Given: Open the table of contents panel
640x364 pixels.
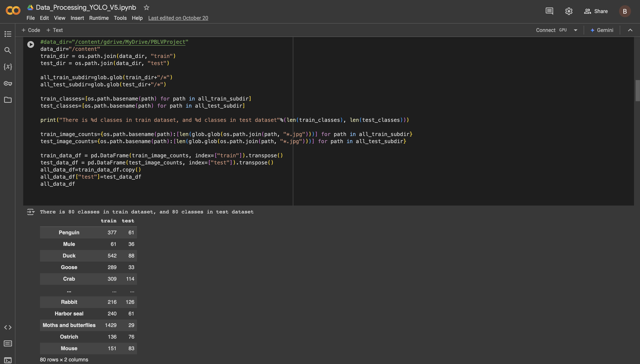Looking at the screenshot, I should coord(8,34).
